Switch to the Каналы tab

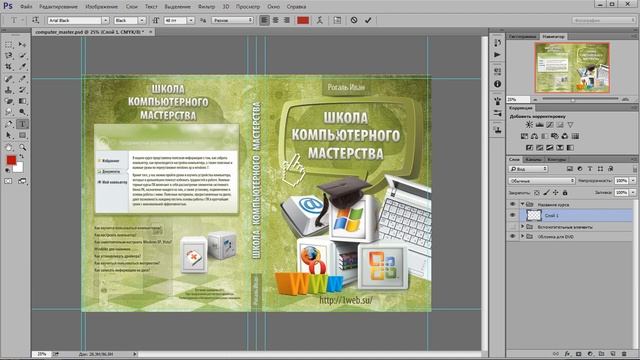click(533, 160)
